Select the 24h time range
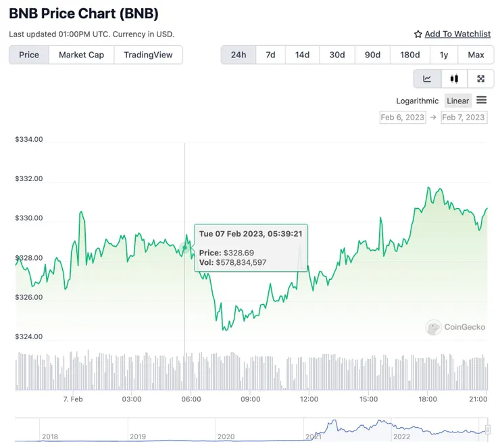The image size is (500, 448). (x=239, y=55)
